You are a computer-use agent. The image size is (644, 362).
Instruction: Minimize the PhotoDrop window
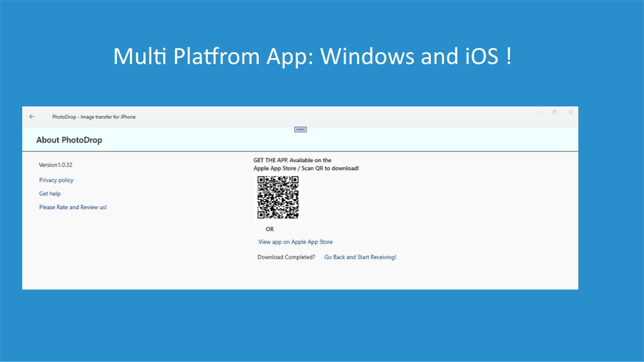538,112
